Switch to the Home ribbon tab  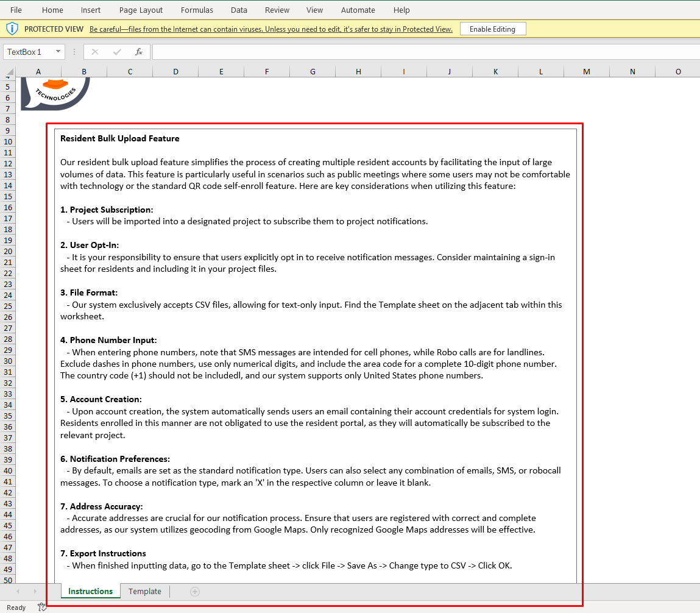[52, 10]
